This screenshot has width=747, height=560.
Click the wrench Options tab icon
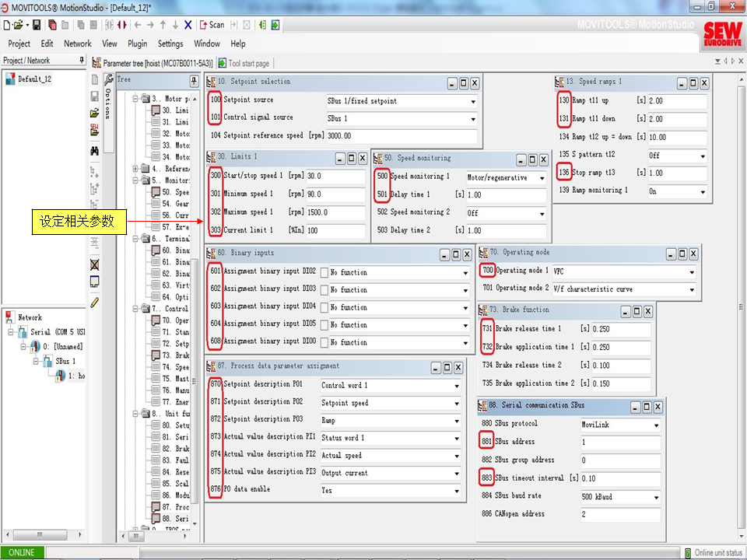point(108,79)
